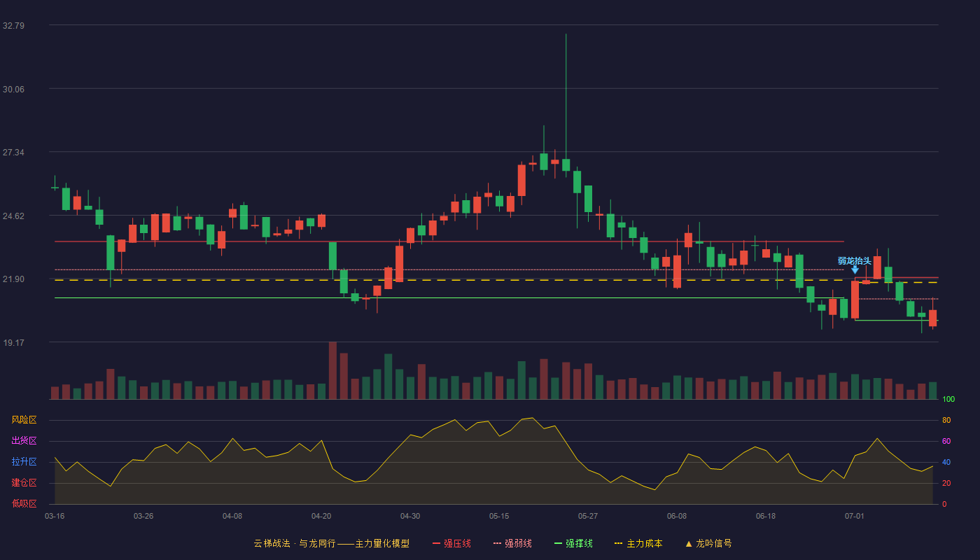Click the 06-18 date label
This screenshot has height=560, width=980.
[x=766, y=516]
